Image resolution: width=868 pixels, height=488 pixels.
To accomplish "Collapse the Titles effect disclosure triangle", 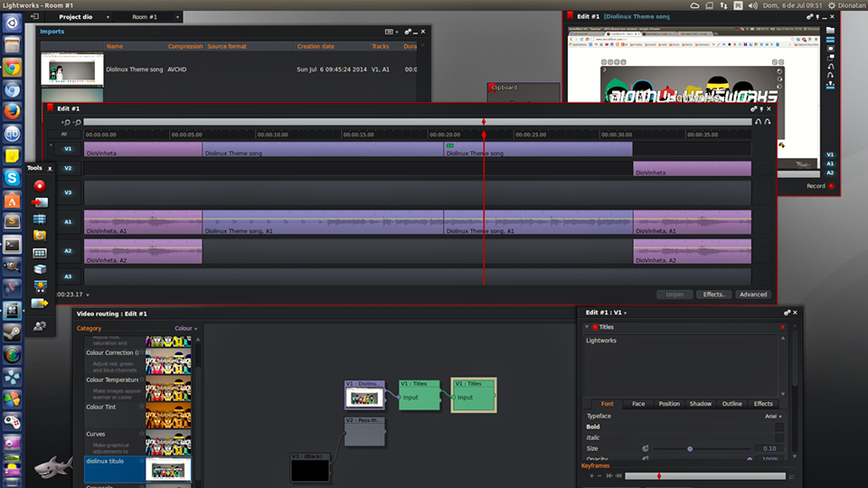I will pos(587,327).
